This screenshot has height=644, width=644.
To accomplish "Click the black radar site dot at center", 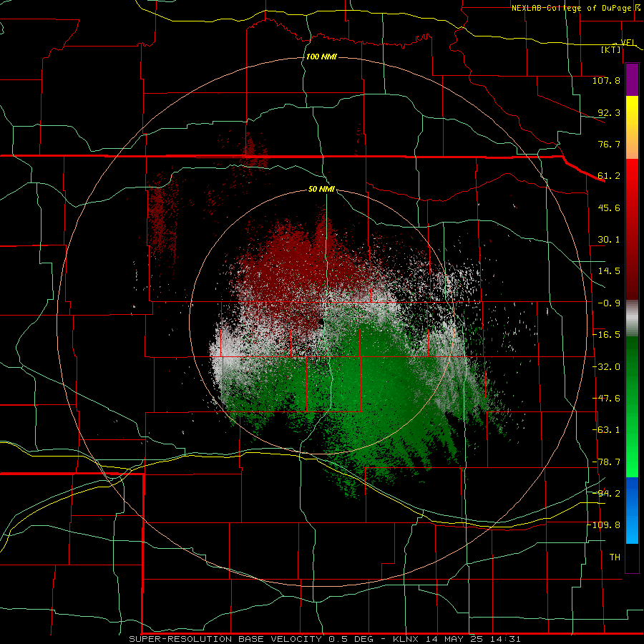I will point(321,321).
